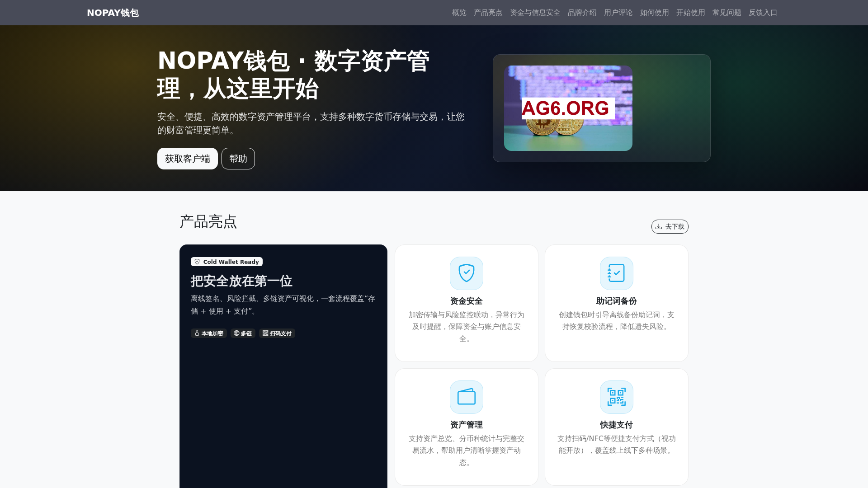Open 如何使用 nav link
868x488 pixels.
[x=654, y=13]
